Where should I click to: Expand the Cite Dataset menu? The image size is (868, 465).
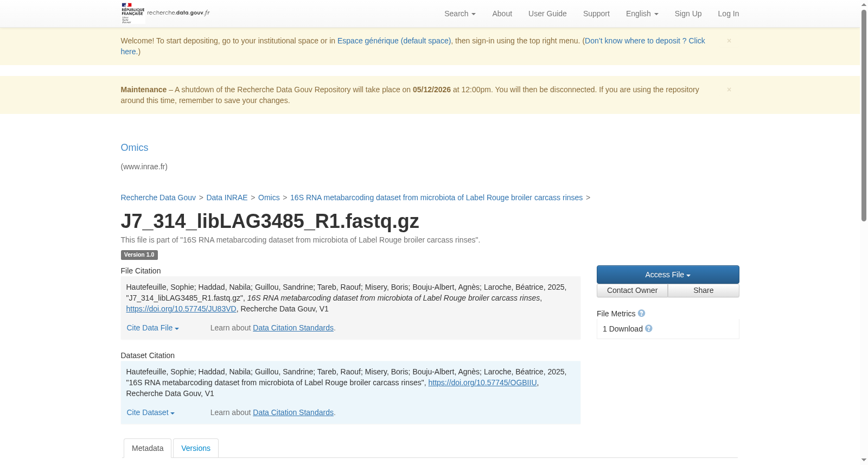click(151, 412)
